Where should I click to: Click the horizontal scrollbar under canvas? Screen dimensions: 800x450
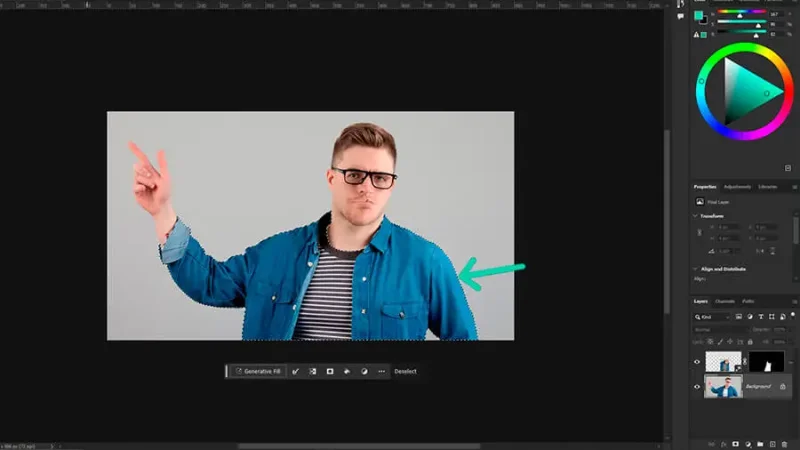(359, 446)
